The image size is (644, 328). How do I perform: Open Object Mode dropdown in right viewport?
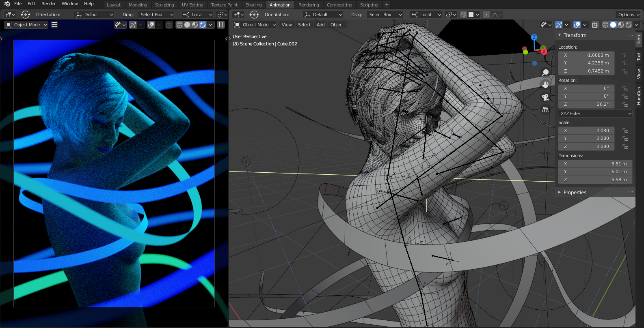click(x=255, y=25)
